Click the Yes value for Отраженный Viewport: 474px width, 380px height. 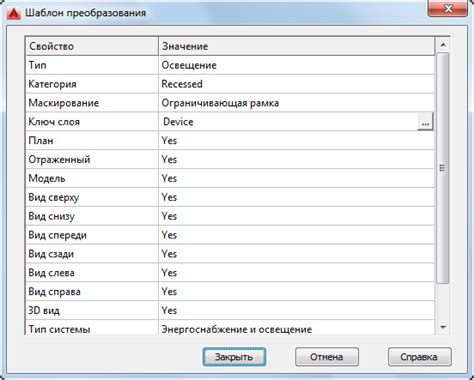[x=297, y=160]
